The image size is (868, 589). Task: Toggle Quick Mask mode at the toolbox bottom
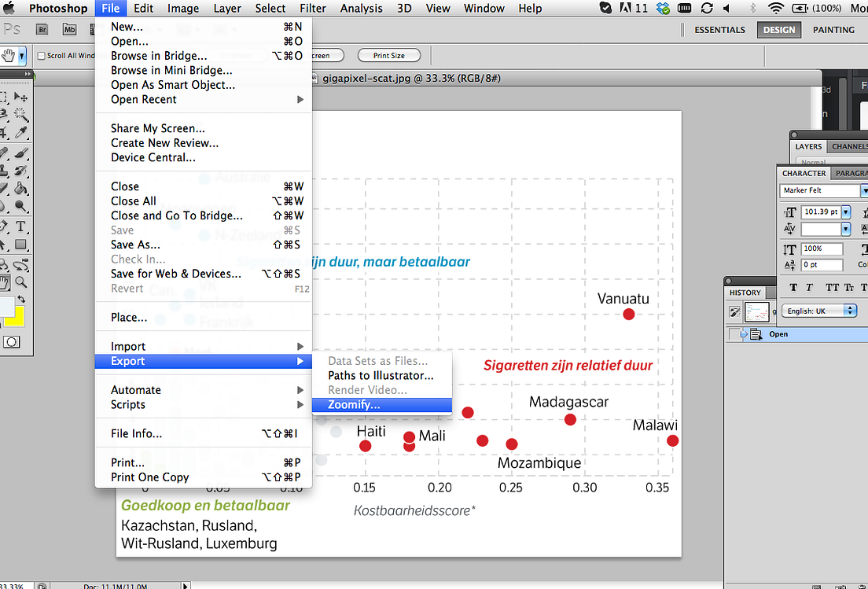click(x=12, y=342)
